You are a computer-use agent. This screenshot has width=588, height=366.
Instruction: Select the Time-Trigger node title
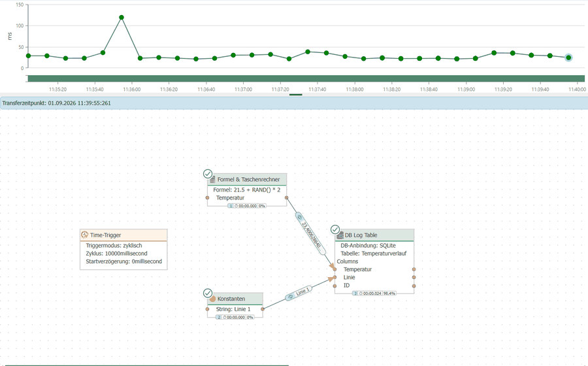(x=105, y=235)
